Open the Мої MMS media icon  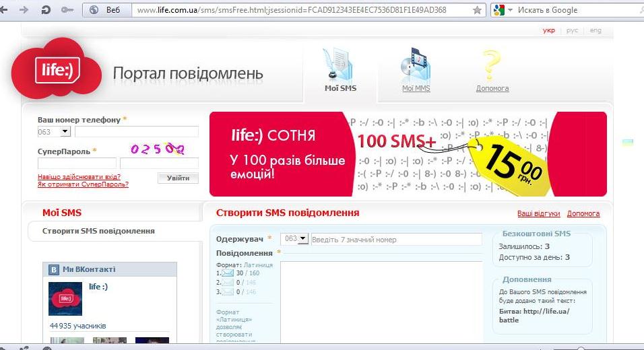pos(416,65)
